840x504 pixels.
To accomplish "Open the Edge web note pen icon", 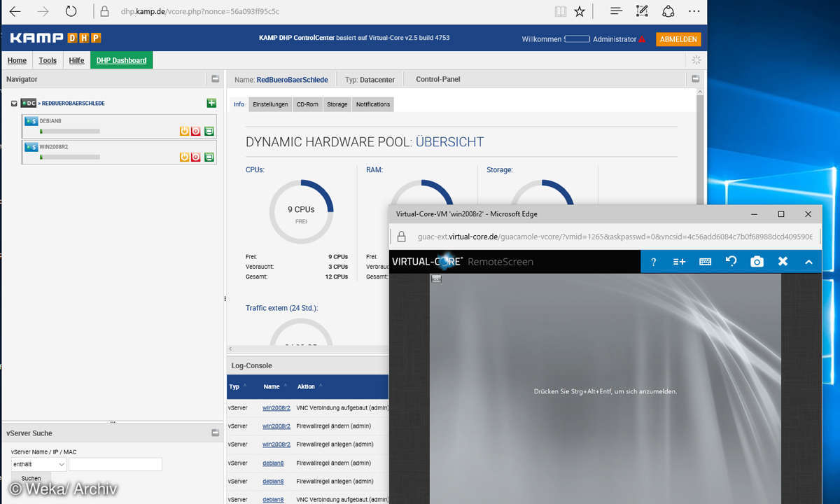I will coord(642,11).
